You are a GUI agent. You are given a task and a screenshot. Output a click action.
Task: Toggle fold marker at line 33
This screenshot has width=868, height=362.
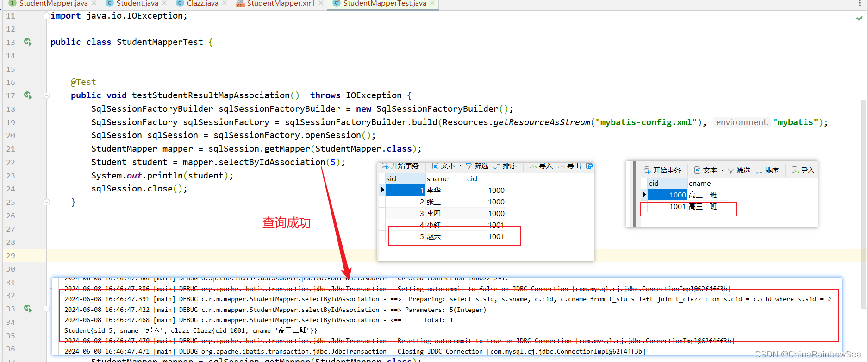coord(46,309)
